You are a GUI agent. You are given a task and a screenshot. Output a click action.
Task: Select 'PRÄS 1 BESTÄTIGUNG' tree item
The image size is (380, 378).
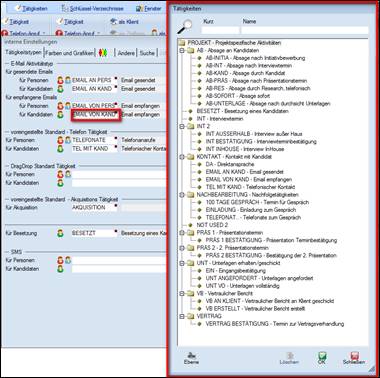pyautogui.click(x=271, y=240)
